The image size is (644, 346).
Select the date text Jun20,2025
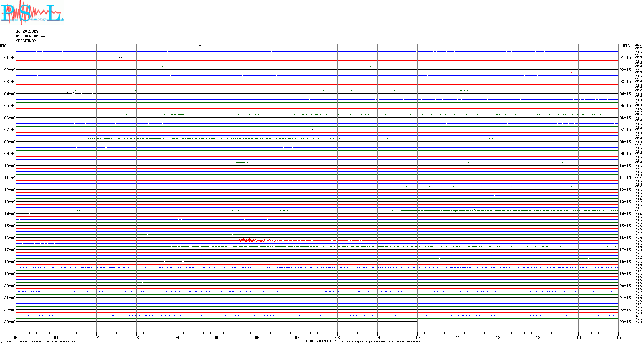click(x=27, y=31)
